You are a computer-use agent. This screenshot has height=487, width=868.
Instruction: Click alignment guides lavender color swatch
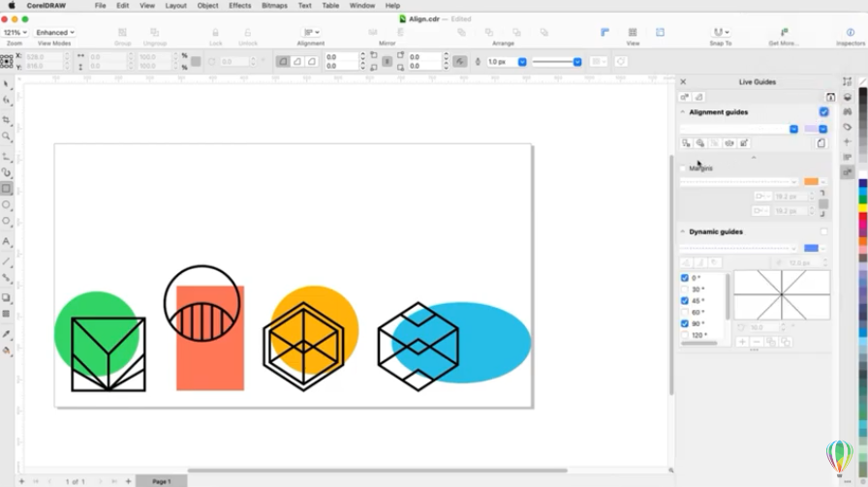tap(811, 129)
